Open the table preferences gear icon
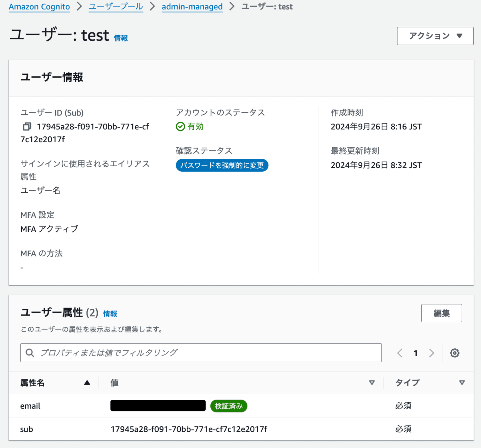Viewport: 481px width, 448px height. [454, 353]
